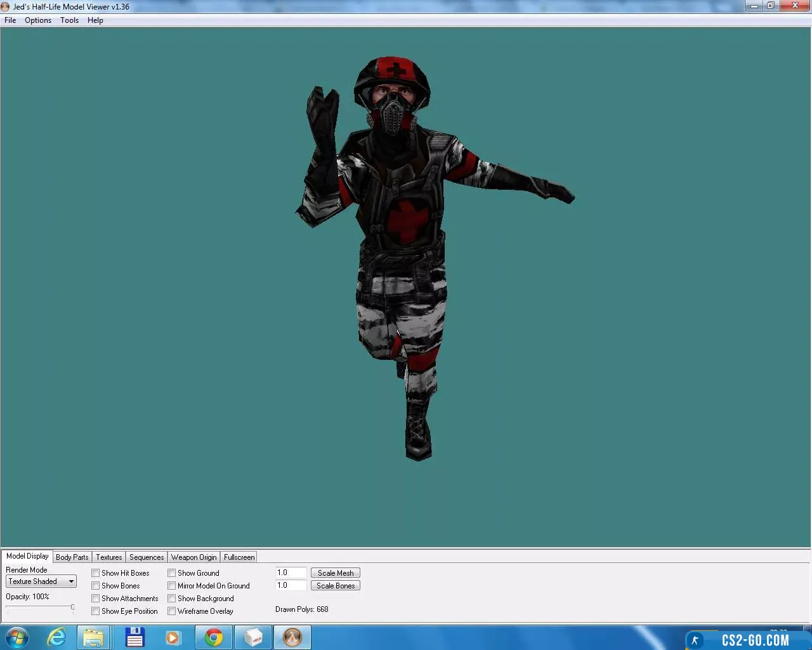
Task: Select the Half-Life Model Viewer taskbar icon
Action: point(292,637)
